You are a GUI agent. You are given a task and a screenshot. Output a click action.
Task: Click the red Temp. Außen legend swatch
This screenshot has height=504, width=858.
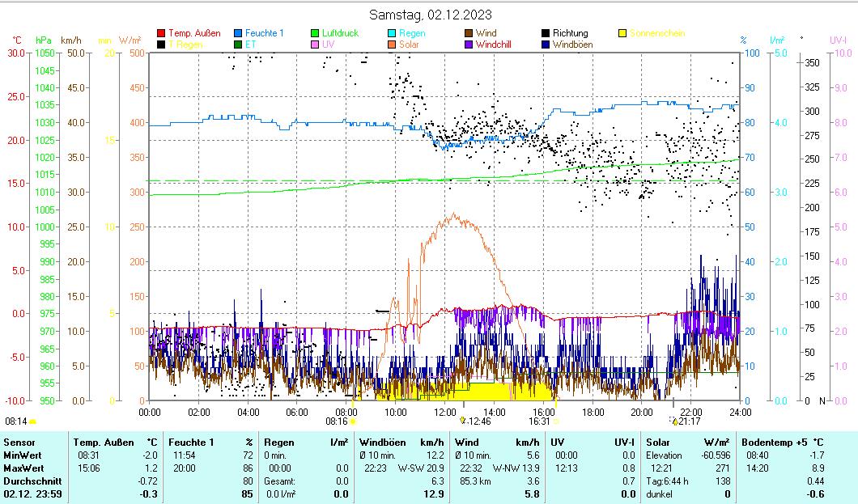point(162,33)
